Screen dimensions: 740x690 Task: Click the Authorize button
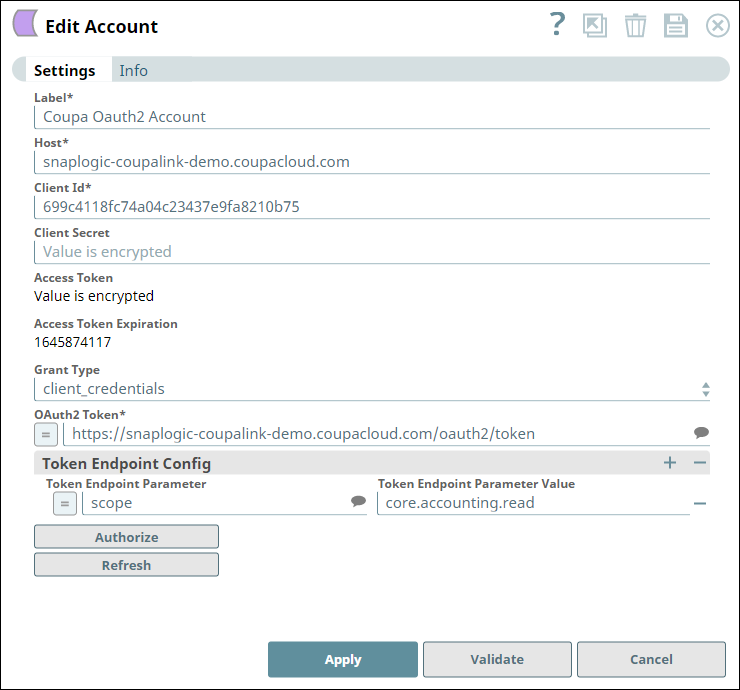click(126, 537)
